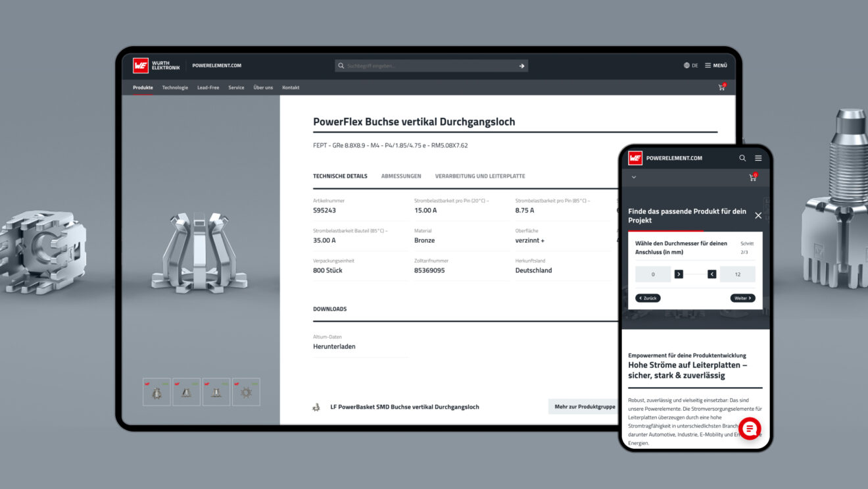
Task: Click the surface value verzinnt +
Action: pyautogui.click(x=530, y=241)
